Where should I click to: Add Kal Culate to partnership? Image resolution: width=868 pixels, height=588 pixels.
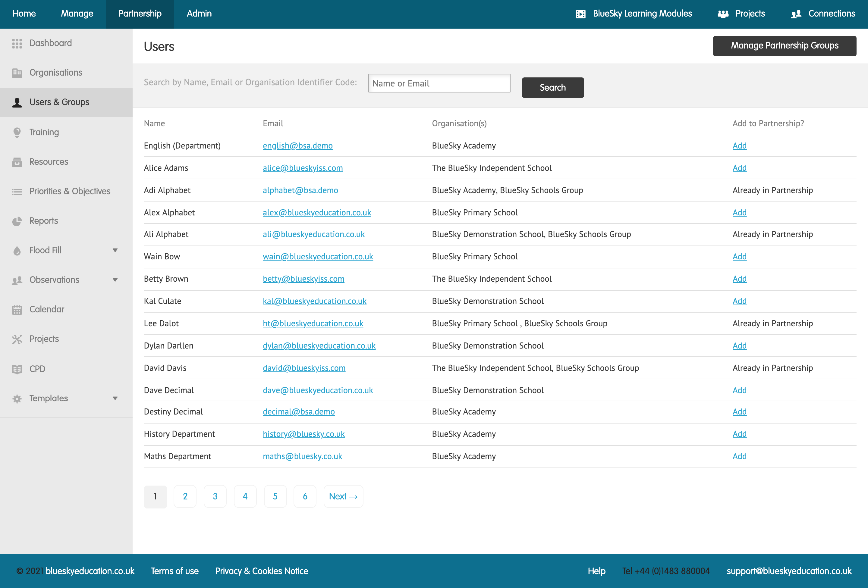click(740, 301)
